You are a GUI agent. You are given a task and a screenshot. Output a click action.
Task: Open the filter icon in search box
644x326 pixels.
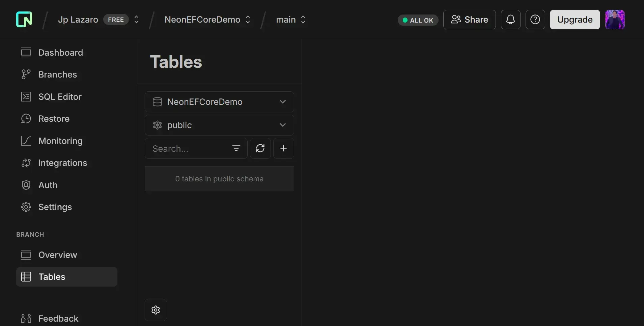(x=236, y=148)
